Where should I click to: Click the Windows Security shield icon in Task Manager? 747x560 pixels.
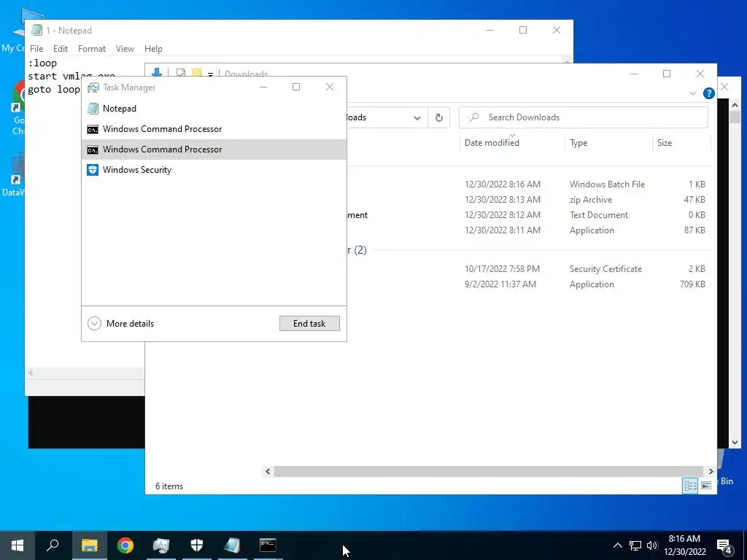click(x=93, y=170)
